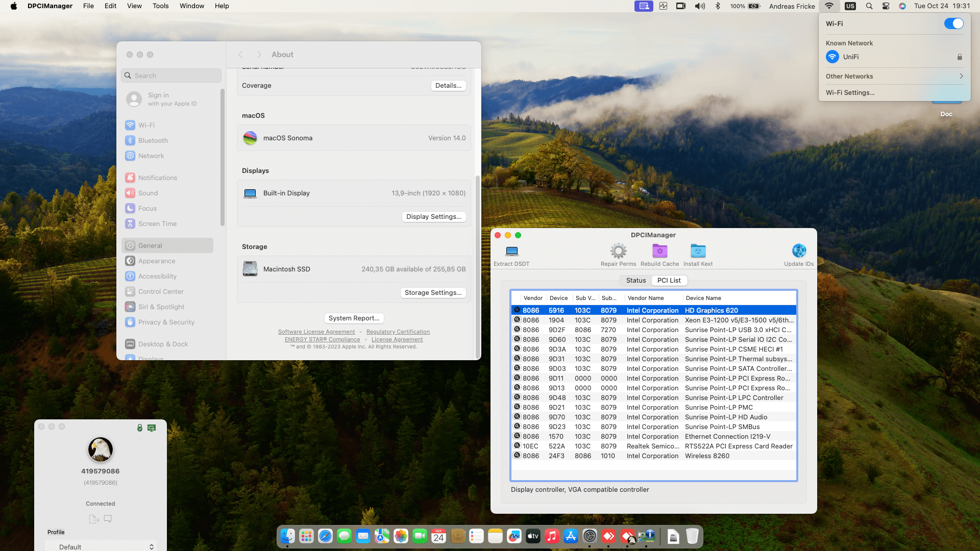Image resolution: width=980 pixels, height=551 pixels.
Task: Switch to the Status tab
Action: click(635, 281)
